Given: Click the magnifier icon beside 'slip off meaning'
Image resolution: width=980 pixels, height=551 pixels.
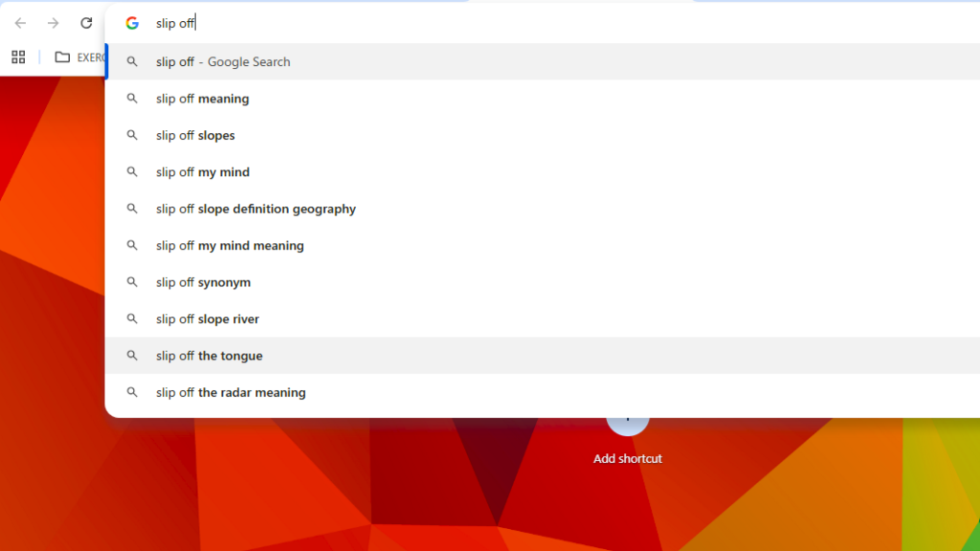Looking at the screenshot, I should click(132, 99).
